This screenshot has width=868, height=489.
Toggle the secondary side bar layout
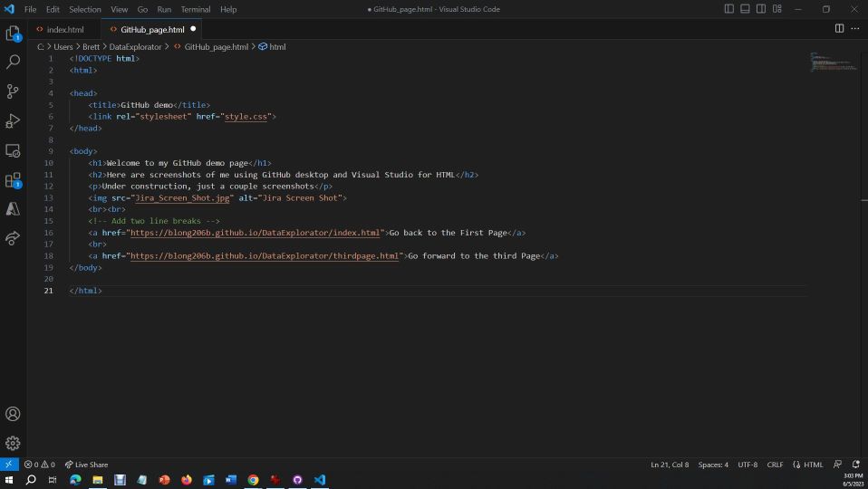click(x=761, y=9)
